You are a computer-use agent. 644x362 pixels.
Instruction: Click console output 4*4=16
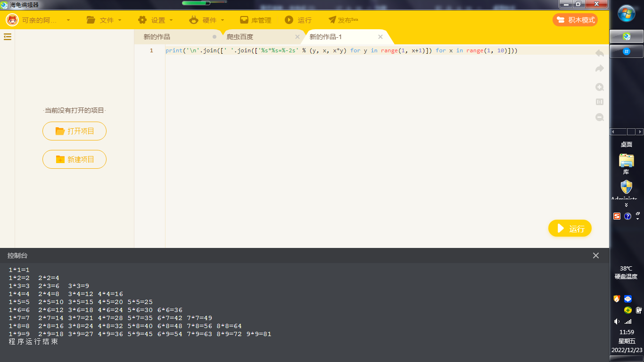click(110, 294)
